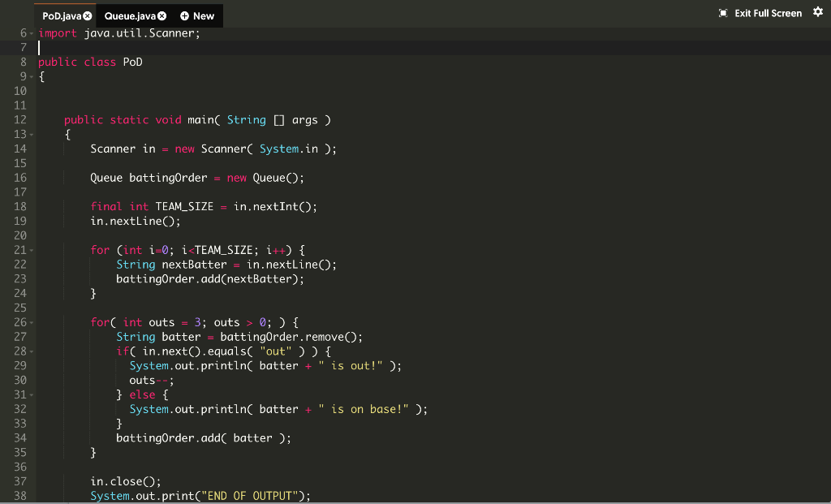Collapse the class body fold at line 9
This screenshot has height=504, width=831.
click(x=32, y=77)
